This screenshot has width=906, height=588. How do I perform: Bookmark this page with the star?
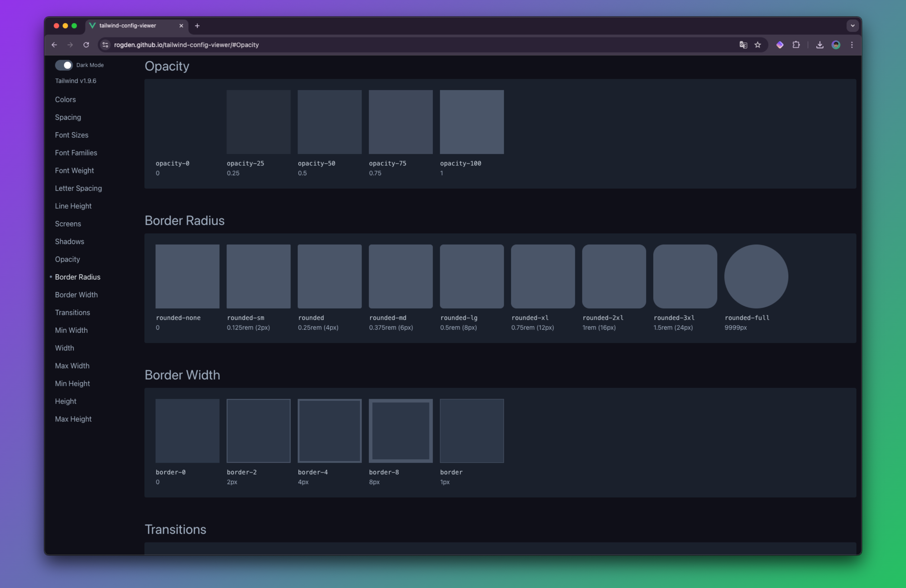757,45
